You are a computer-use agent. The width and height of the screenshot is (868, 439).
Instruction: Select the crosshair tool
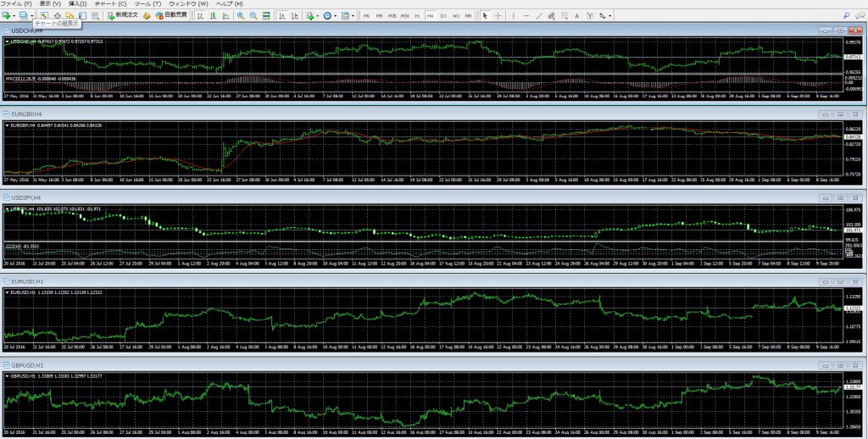coord(498,15)
